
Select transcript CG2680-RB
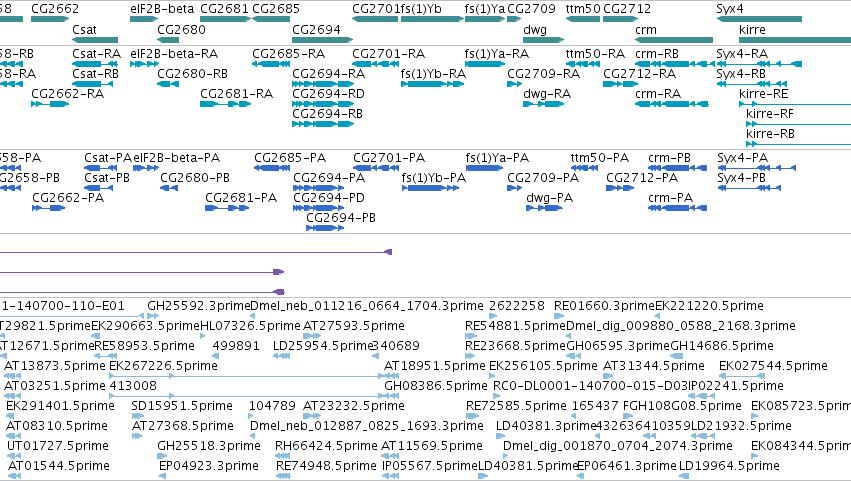coord(168,84)
